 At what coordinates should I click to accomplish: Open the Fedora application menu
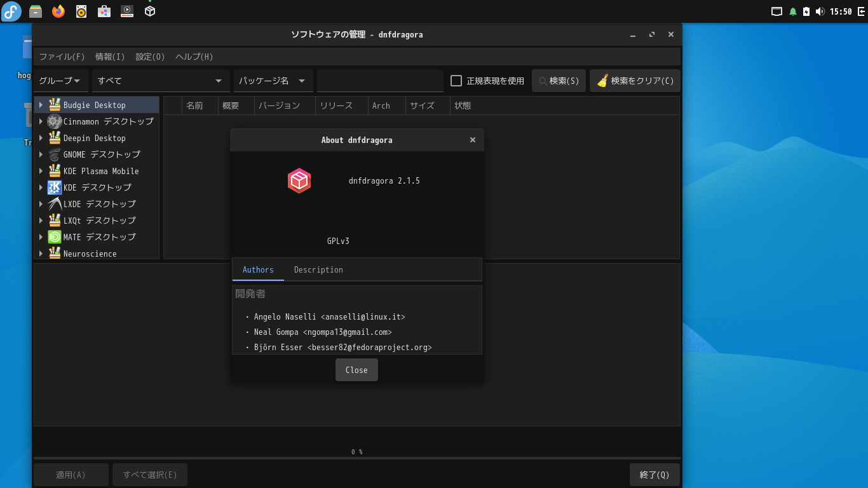(11, 11)
